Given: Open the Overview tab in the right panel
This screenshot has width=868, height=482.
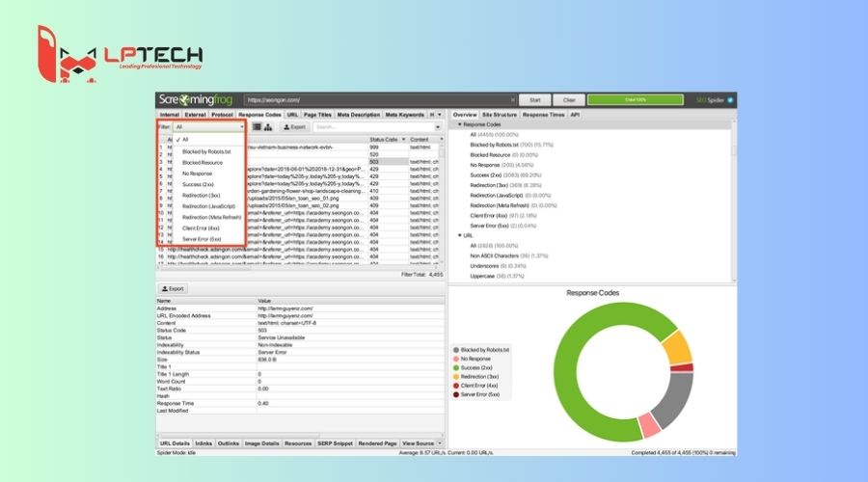Looking at the screenshot, I should click(x=465, y=115).
